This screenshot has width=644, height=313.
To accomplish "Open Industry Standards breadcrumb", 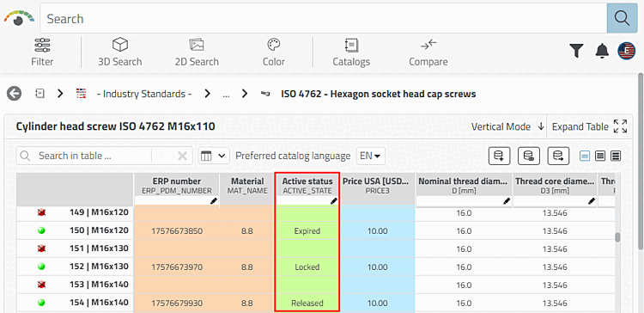I will (143, 94).
